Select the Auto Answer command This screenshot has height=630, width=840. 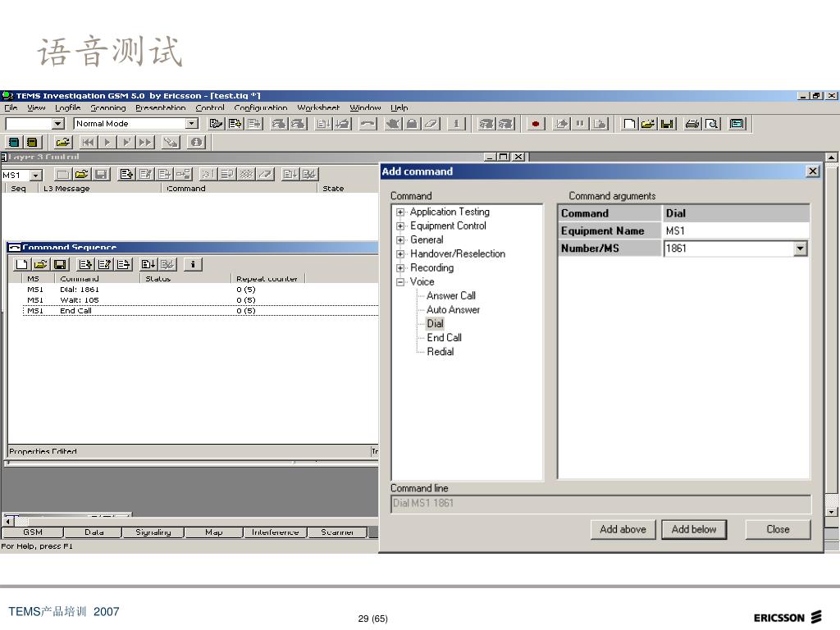coord(453,309)
